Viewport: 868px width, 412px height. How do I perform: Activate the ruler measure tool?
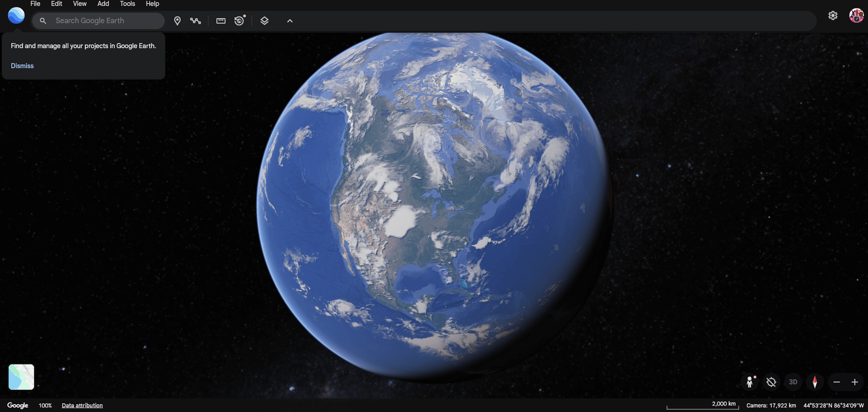click(221, 21)
